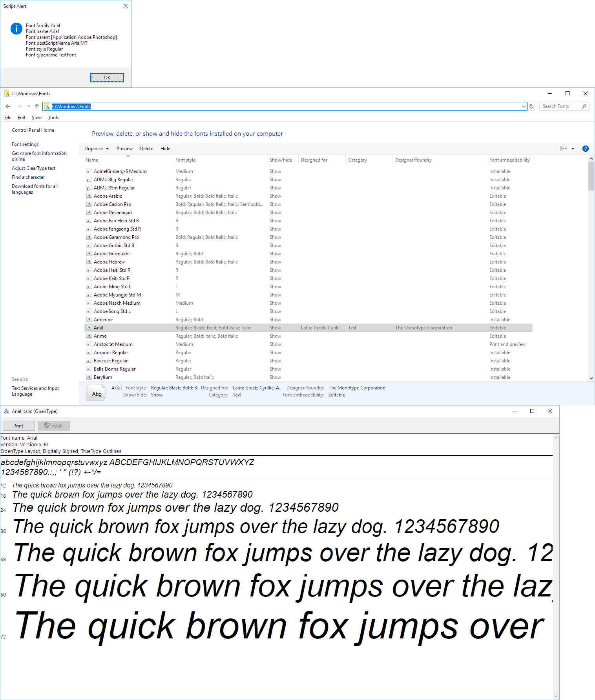This screenshot has height=700, width=595.
Task: Refresh the Fonts folder
Action: pos(531,106)
